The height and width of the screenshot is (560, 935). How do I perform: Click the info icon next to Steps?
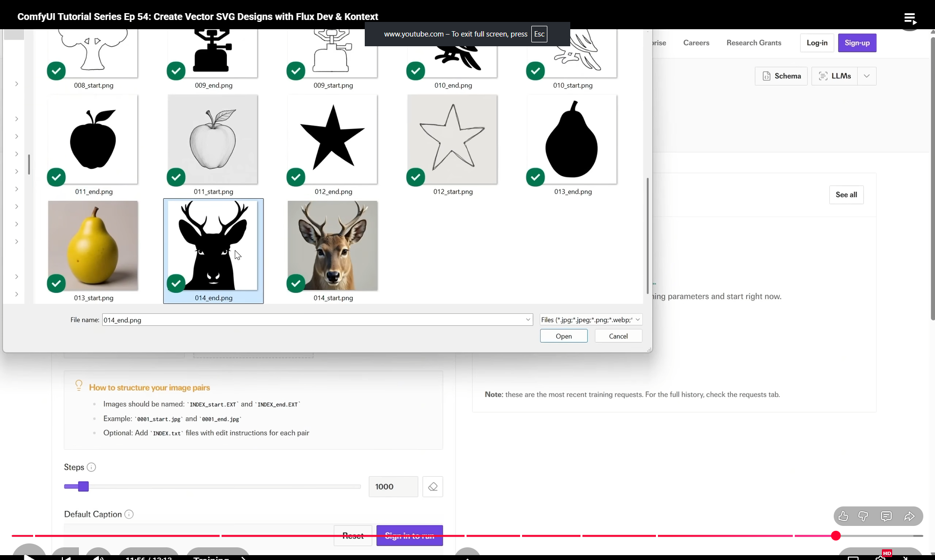click(x=91, y=467)
